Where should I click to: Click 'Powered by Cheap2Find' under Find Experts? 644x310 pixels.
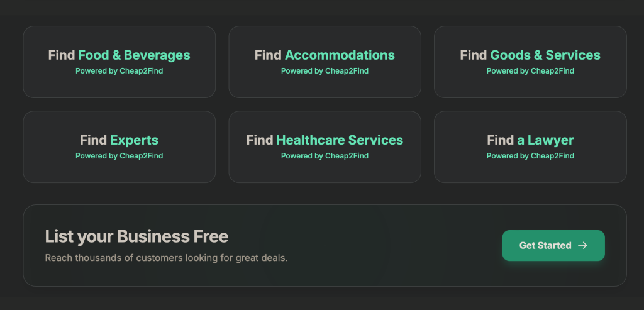click(x=119, y=156)
